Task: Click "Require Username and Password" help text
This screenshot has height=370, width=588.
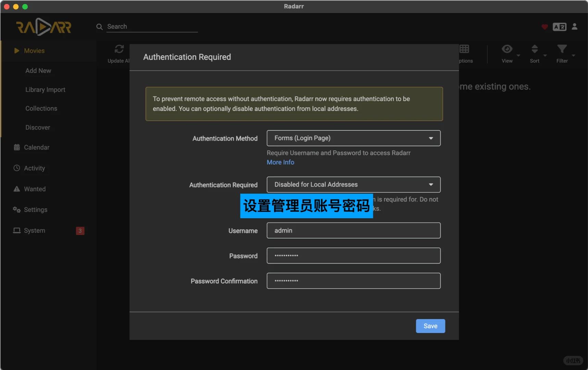Action: tap(339, 153)
